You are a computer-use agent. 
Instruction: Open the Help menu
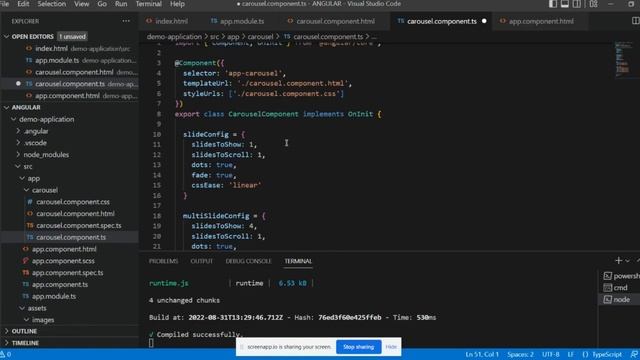(177, 4)
